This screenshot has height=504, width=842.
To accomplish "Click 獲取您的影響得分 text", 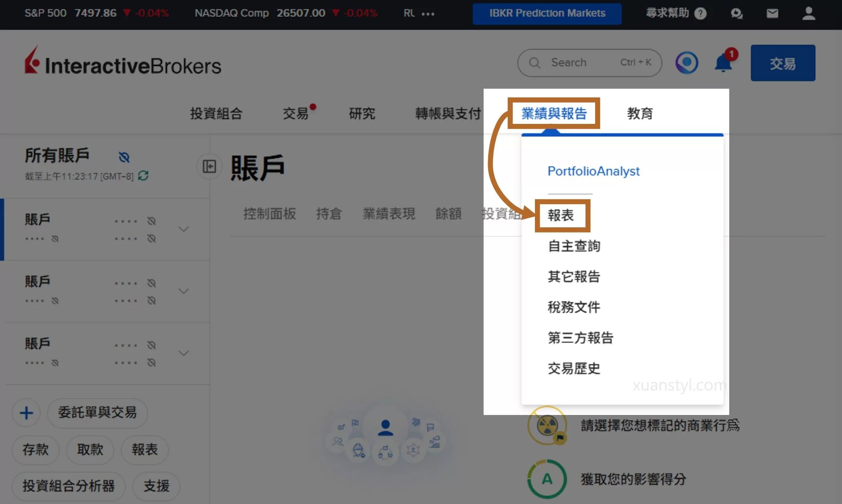I will 633,479.
